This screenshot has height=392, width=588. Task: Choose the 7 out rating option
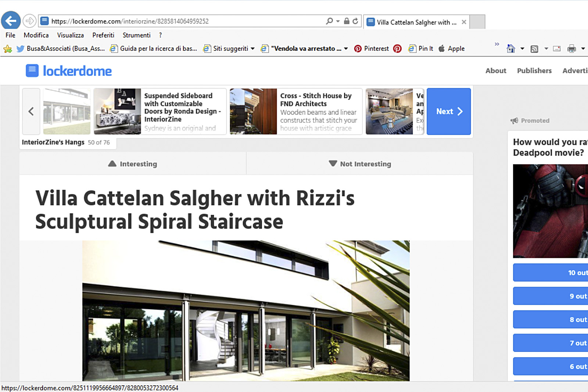[x=551, y=343]
